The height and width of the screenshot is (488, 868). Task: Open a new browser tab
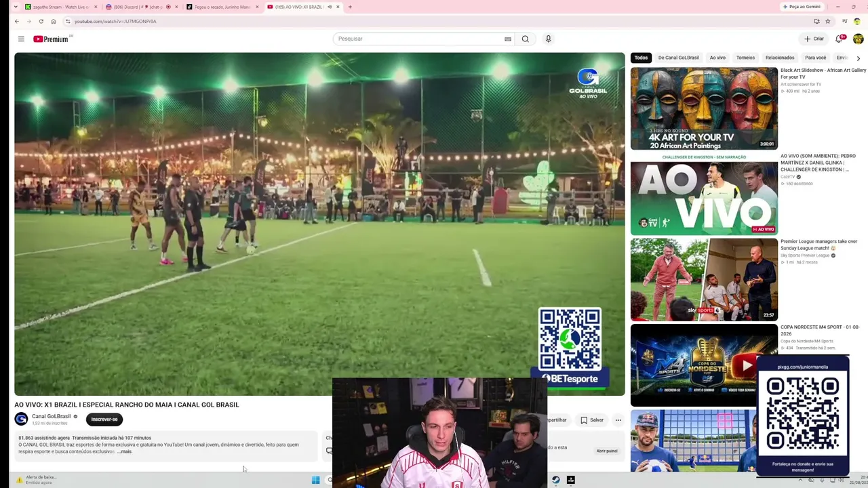tap(350, 7)
